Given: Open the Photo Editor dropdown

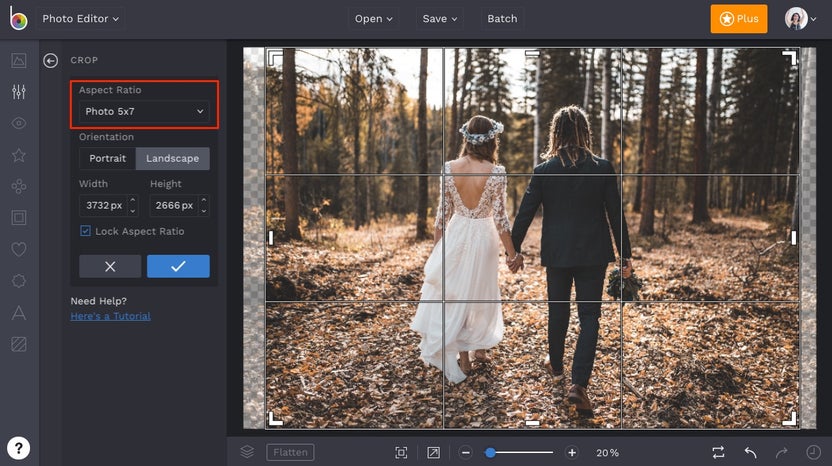Looking at the screenshot, I should point(80,18).
